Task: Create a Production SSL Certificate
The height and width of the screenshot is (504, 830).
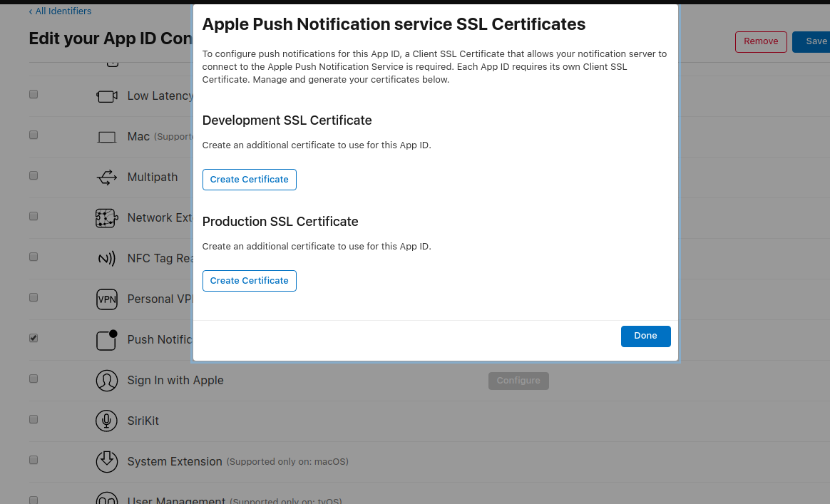Action: 250,281
